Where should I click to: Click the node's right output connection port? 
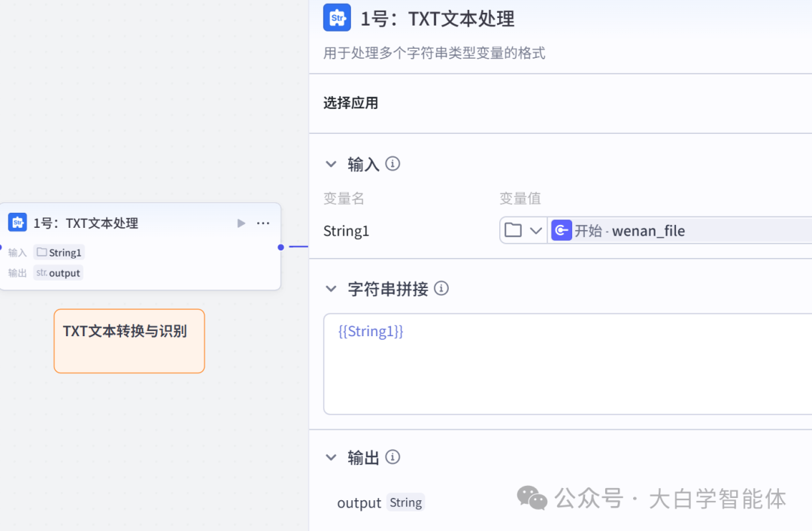pos(280,247)
